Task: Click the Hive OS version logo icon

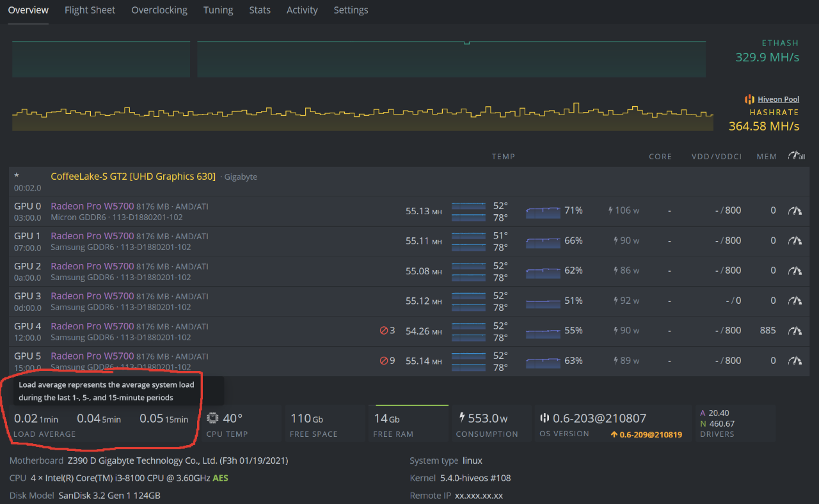Action: pos(545,418)
